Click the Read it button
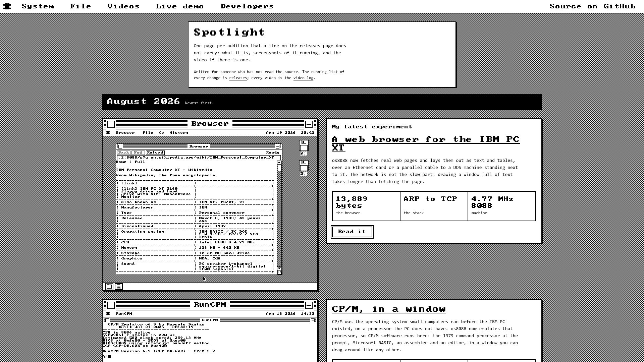Screen dimensions: 644x362 tap(352, 232)
